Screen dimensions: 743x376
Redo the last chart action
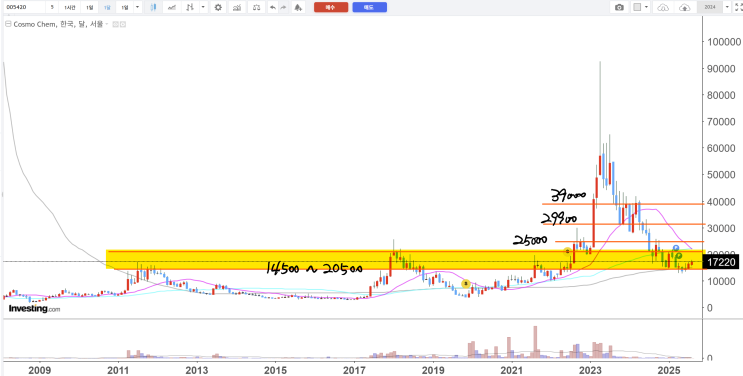(283, 7)
